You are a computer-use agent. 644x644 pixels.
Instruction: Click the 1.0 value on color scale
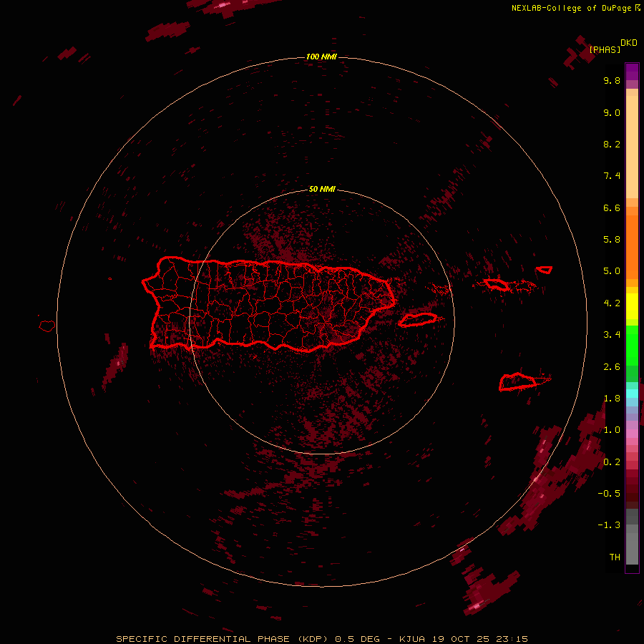point(612,430)
